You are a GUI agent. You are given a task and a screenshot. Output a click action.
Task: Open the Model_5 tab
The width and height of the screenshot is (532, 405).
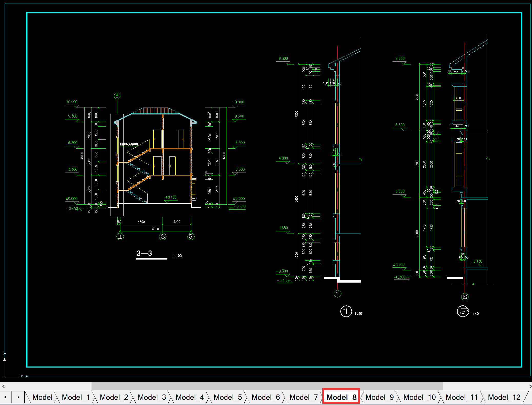(x=228, y=397)
